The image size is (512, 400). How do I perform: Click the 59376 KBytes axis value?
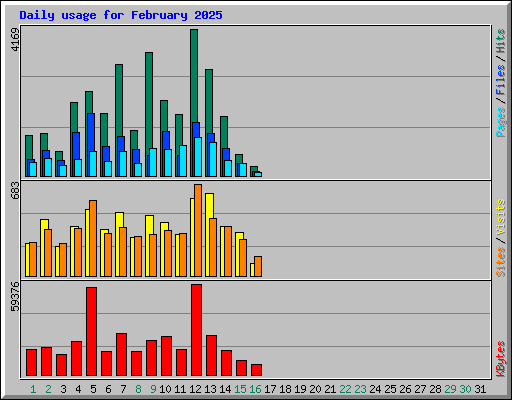pyautogui.click(x=15, y=296)
